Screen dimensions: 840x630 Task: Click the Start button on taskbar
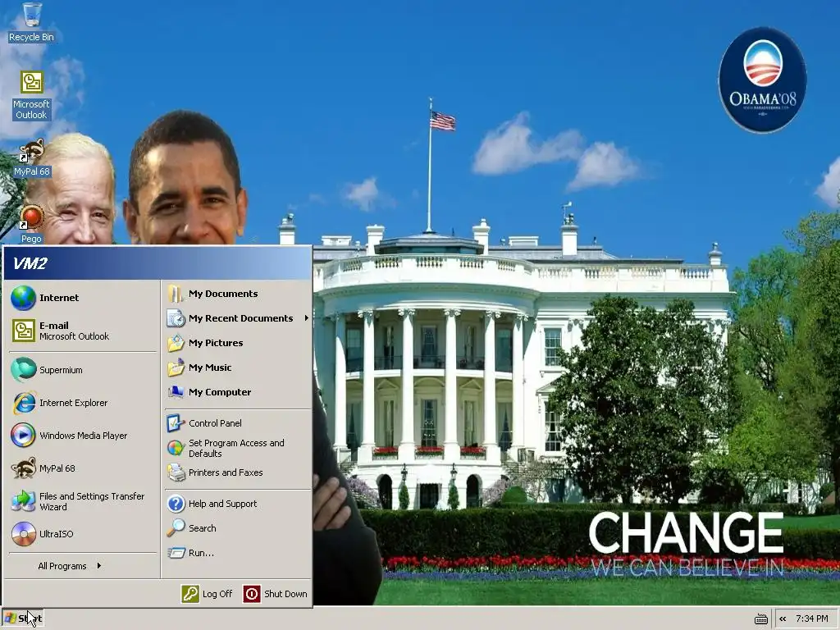tap(22, 619)
